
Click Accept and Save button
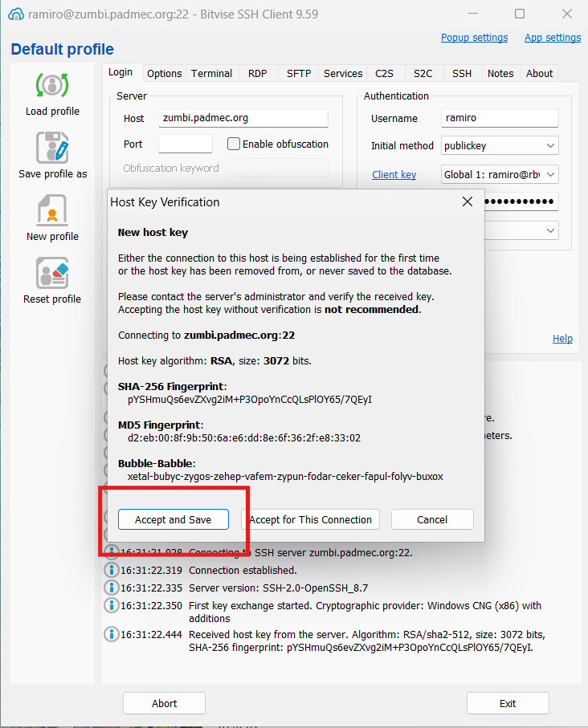pos(174,519)
